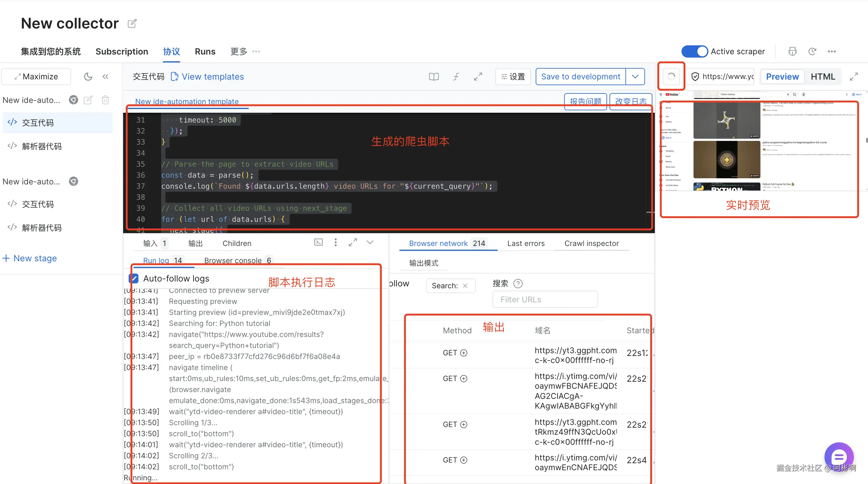Collapse sidebar with double chevron icon
Image resolution: width=868 pixels, height=484 pixels.
click(105, 77)
